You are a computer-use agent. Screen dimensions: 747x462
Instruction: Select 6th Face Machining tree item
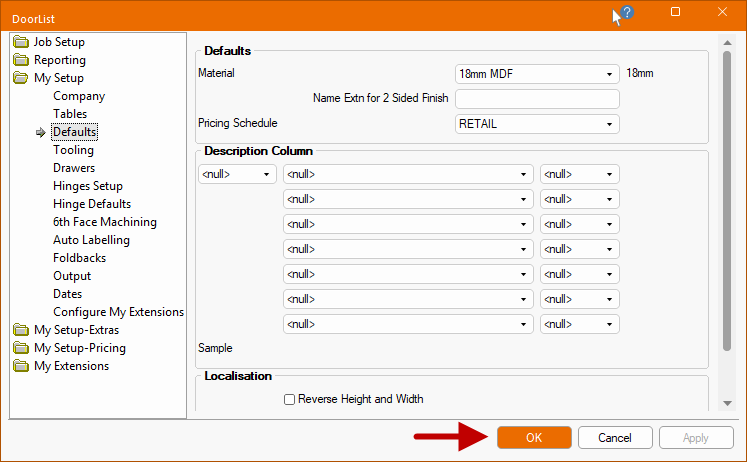104,222
